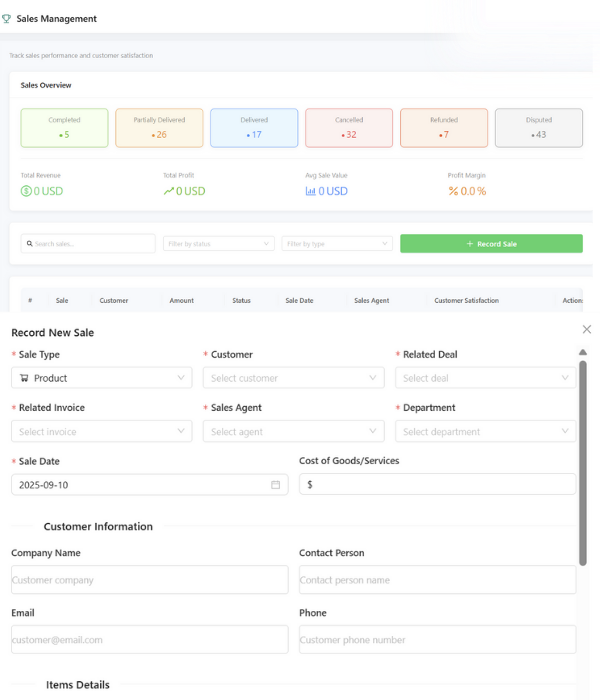Open the Select department dropdown
This screenshot has height=700, width=600.
(485, 431)
